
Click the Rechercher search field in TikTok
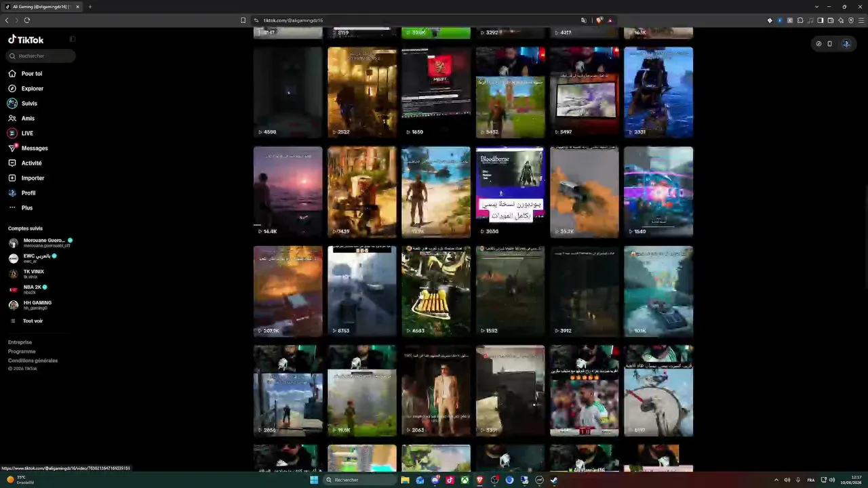pos(41,56)
